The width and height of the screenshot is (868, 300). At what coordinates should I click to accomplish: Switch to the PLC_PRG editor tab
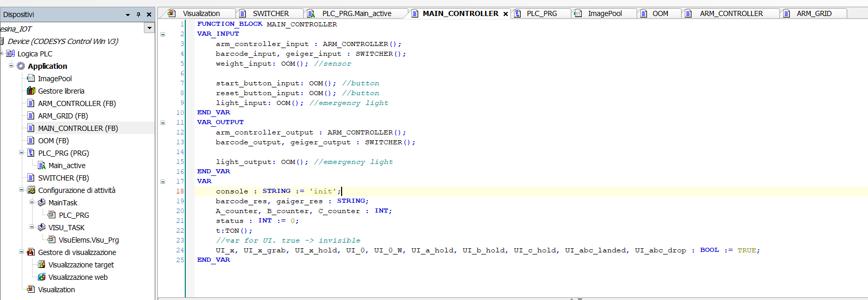click(x=542, y=13)
